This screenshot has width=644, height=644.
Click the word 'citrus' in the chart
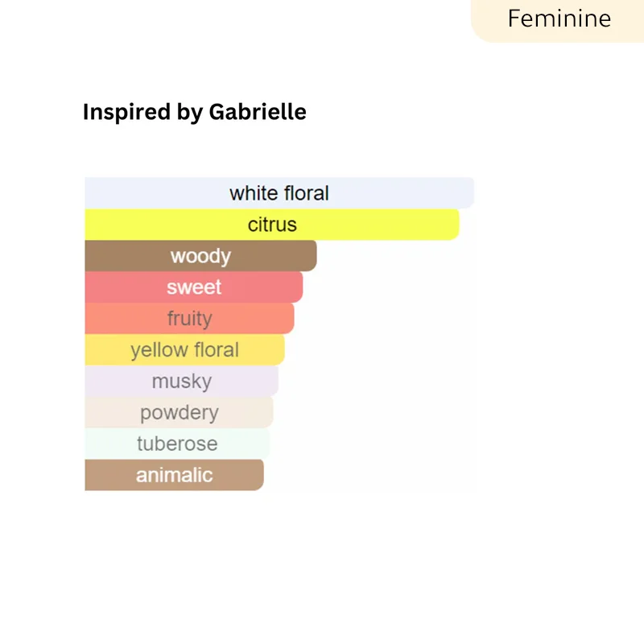(x=272, y=225)
